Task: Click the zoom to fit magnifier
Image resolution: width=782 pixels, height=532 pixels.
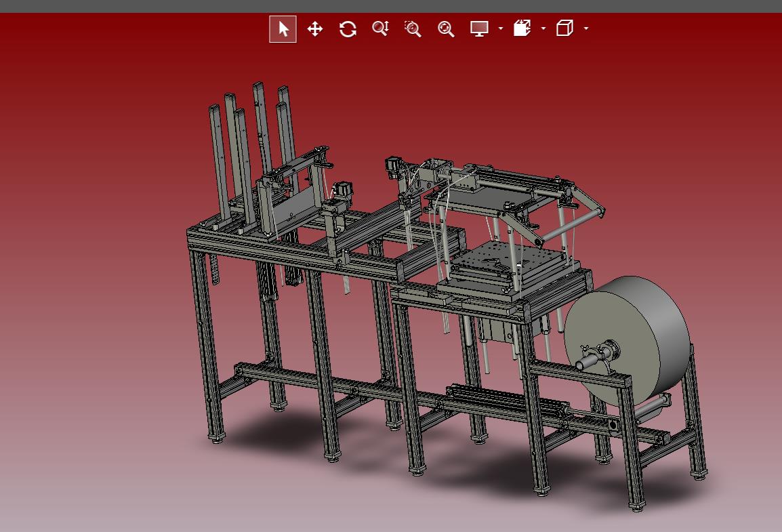Action: [x=446, y=29]
